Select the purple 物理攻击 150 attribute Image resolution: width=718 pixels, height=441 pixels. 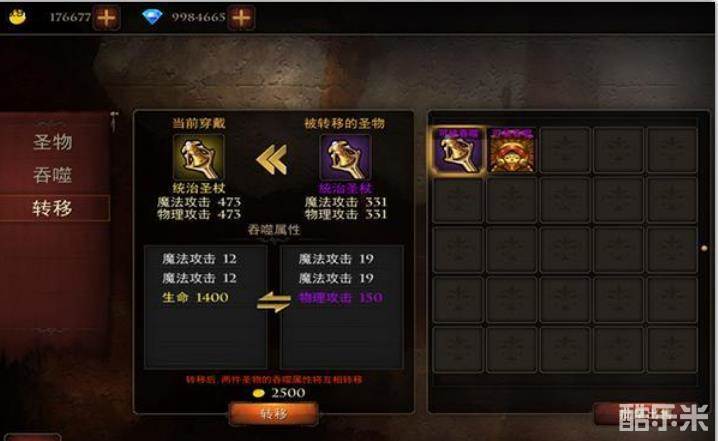point(341,298)
